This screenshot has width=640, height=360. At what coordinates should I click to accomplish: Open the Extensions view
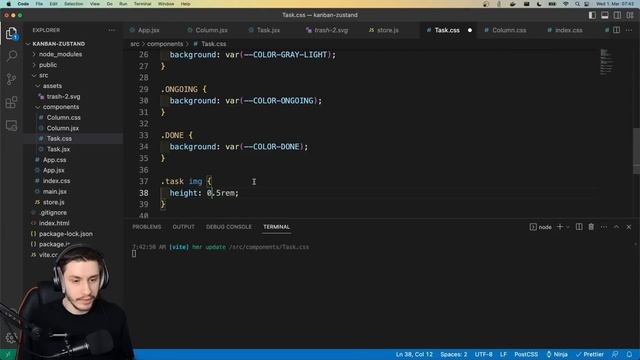click(x=11, y=102)
